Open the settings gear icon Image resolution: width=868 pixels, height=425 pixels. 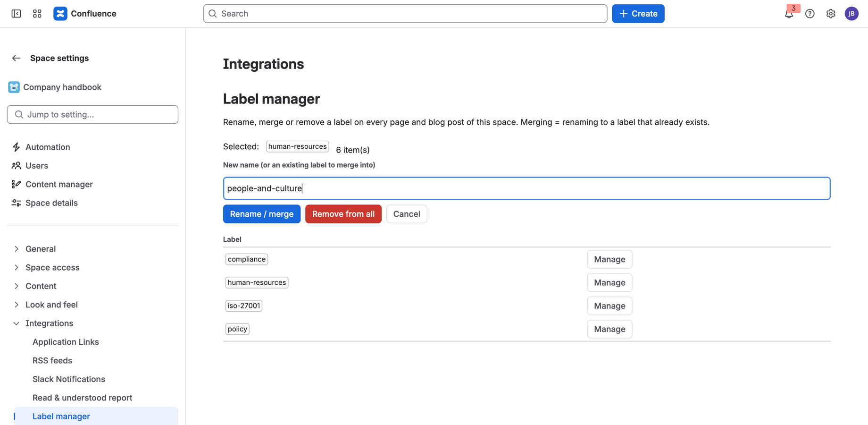pyautogui.click(x=831, y=14)
